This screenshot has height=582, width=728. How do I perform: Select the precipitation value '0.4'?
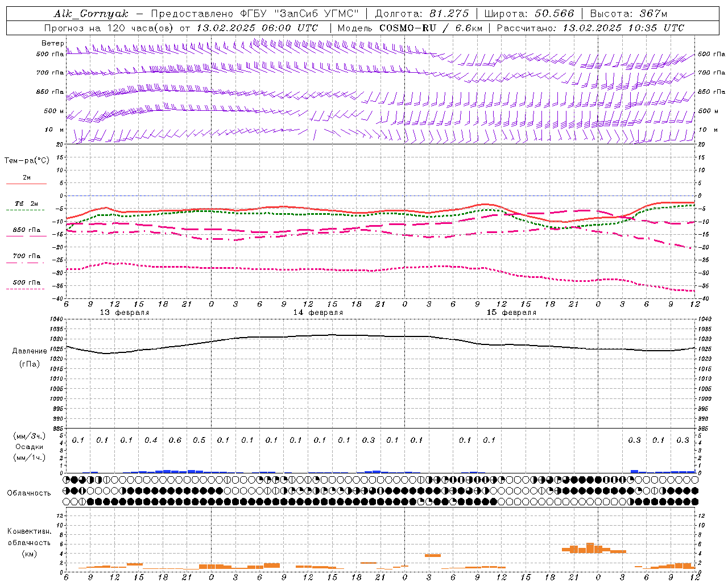click(151, 440)
